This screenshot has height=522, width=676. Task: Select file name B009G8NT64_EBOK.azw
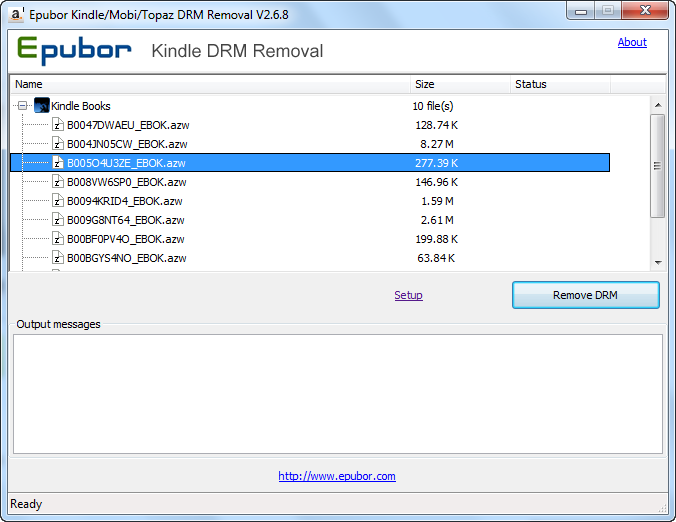125,220
